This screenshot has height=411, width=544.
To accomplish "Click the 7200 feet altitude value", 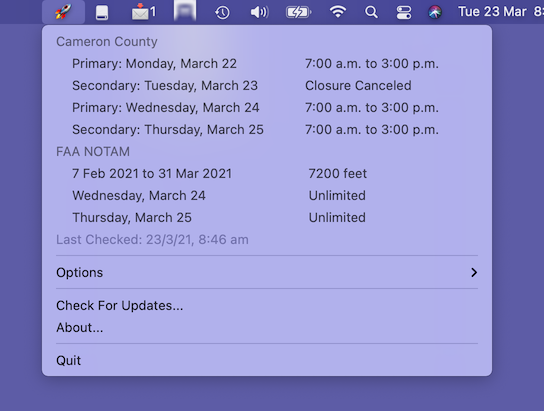I will tap(337, 173).
